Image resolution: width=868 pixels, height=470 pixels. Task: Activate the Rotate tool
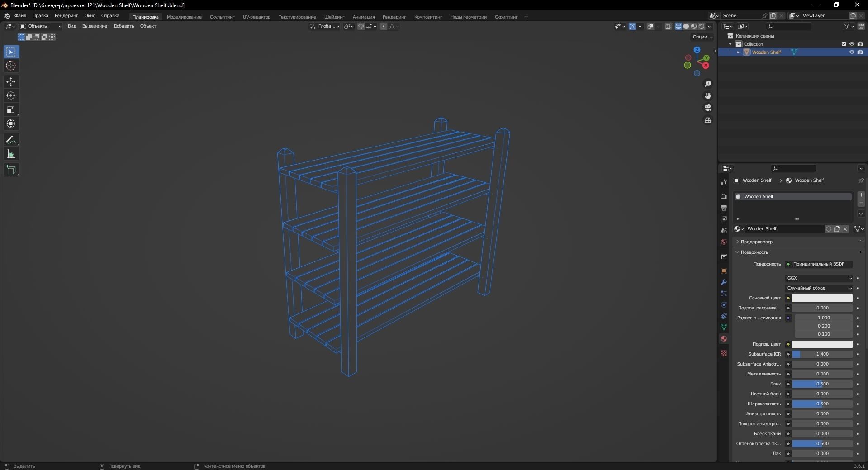[x=11, y=95]
